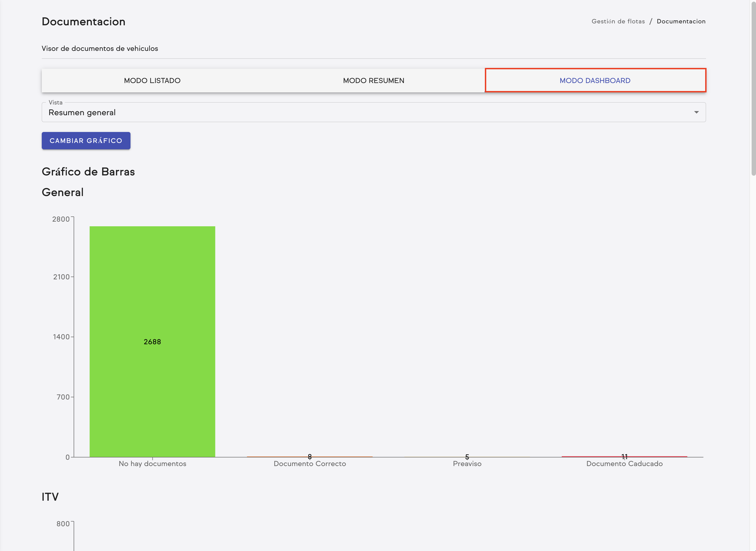Select the MODO DASHBOARD tab
This screenshot has height=551, width=756.
(595, 80)
